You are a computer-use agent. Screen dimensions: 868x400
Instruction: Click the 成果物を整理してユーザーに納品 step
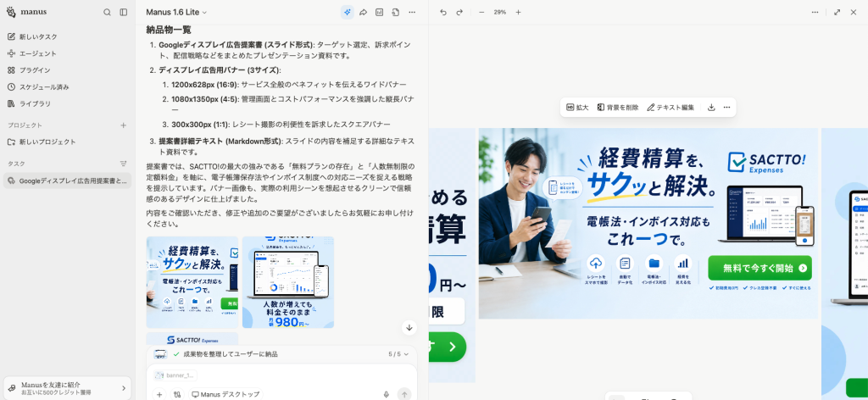click(x=231, y=354)
